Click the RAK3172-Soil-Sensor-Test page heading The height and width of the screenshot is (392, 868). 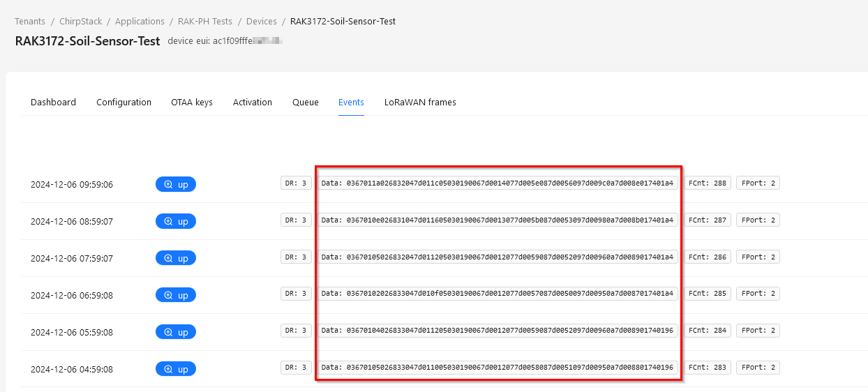tap(87, 41)
